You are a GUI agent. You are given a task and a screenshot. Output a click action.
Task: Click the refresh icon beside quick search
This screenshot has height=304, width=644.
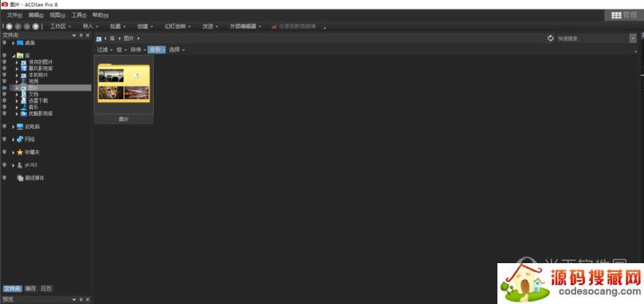click(551, 38)
